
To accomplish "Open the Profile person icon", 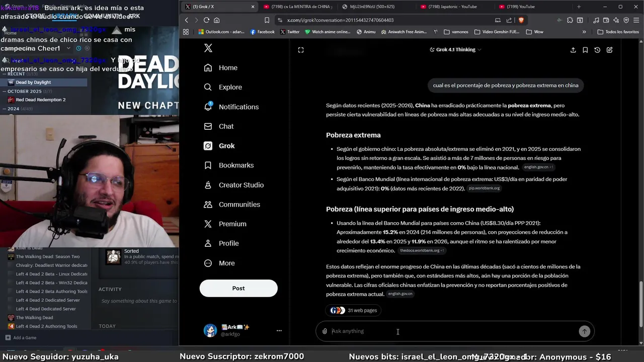I will 208,243.
